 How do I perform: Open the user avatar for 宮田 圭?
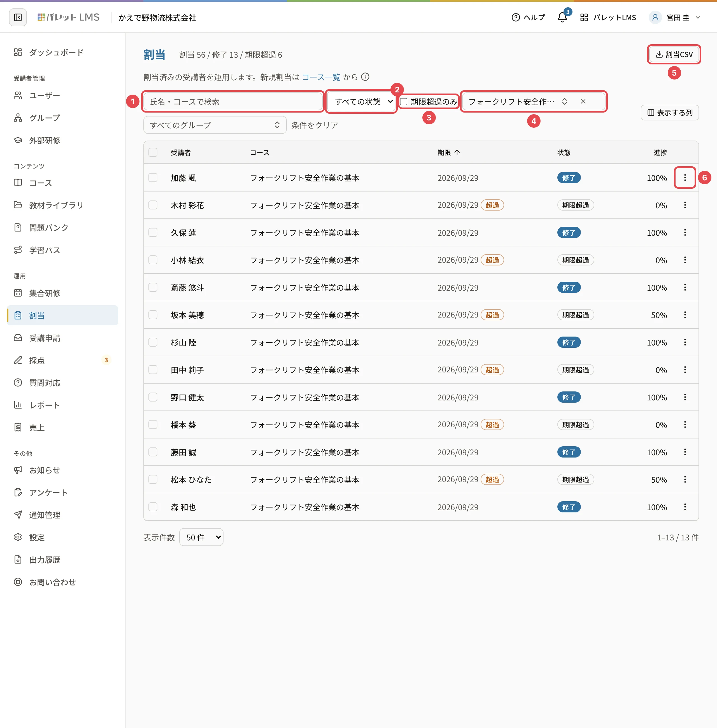click(x=655, y=17)
